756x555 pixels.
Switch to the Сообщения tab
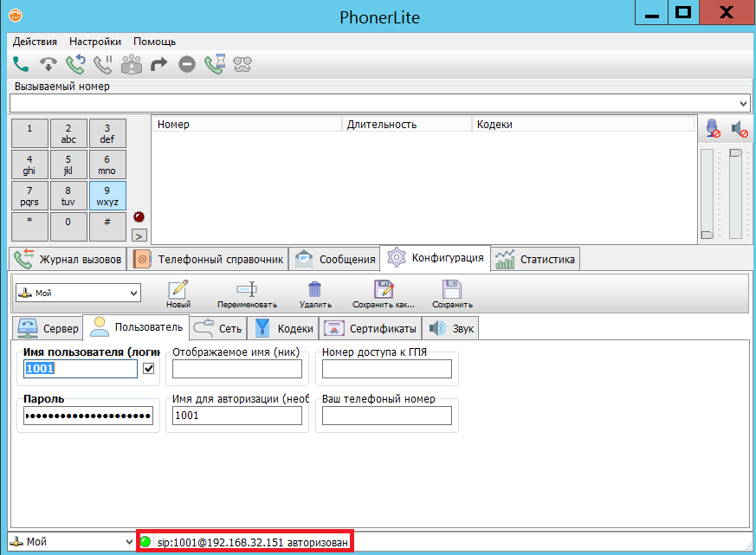tap(335, 259)
